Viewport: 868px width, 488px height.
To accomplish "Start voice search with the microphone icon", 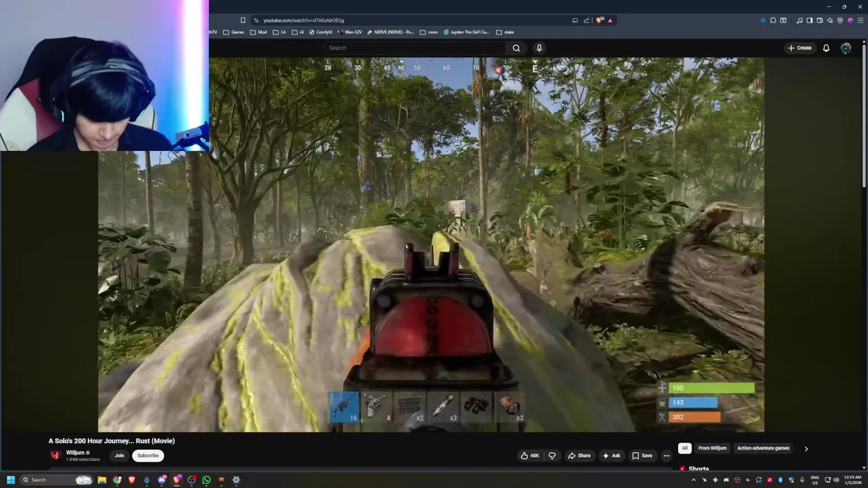I will (539, 48).
